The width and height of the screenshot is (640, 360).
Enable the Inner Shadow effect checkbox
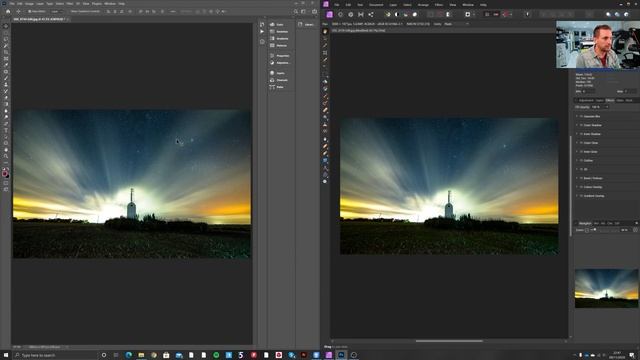click(581, 134)
